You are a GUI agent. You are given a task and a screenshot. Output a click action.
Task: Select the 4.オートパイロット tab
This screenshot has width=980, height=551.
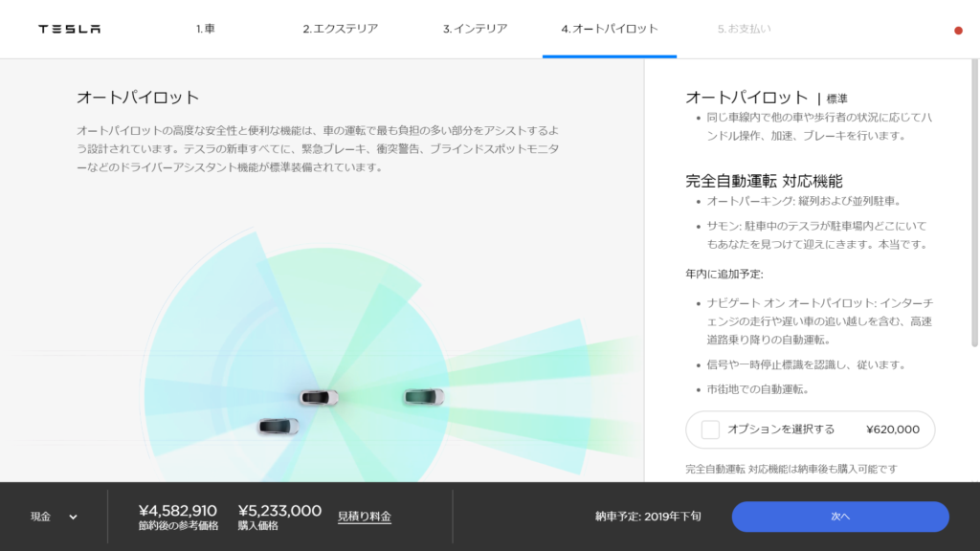610,29
